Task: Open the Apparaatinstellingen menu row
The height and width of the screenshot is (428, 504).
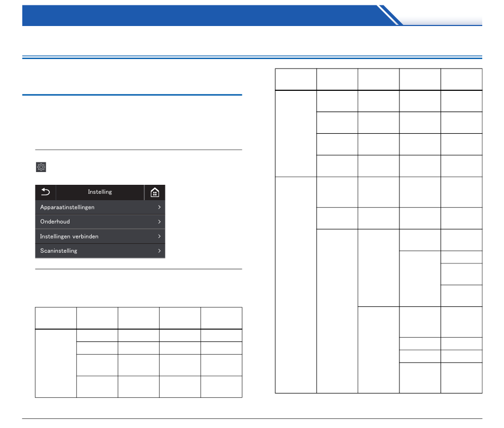Action: (100, 207)
